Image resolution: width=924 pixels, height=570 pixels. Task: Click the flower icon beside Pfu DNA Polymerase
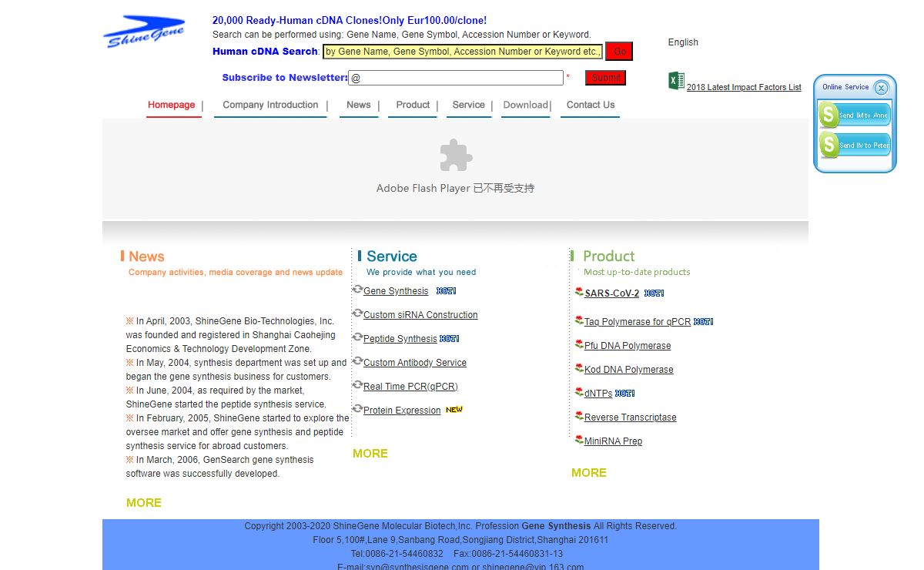(x=579, y=344)
